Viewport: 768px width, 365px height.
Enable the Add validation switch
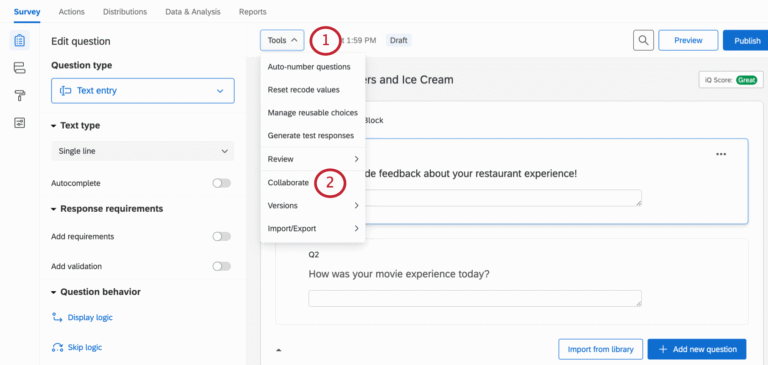tap(221, 267)
